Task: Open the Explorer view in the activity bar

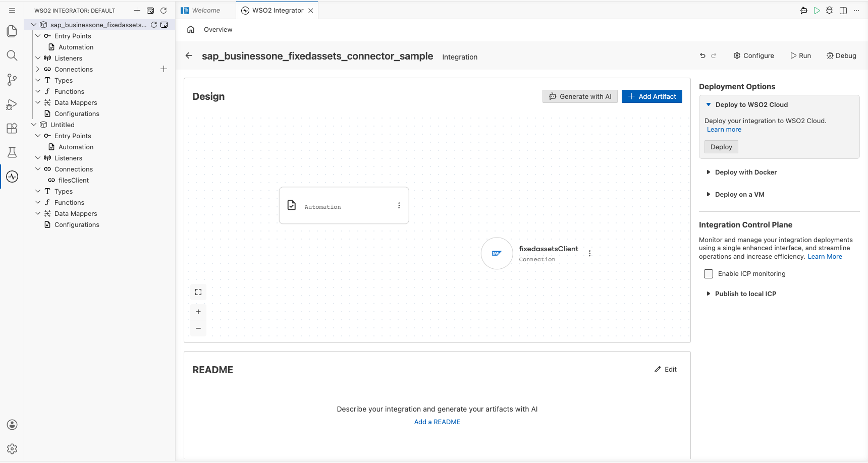Action: [x=12, y=31]
